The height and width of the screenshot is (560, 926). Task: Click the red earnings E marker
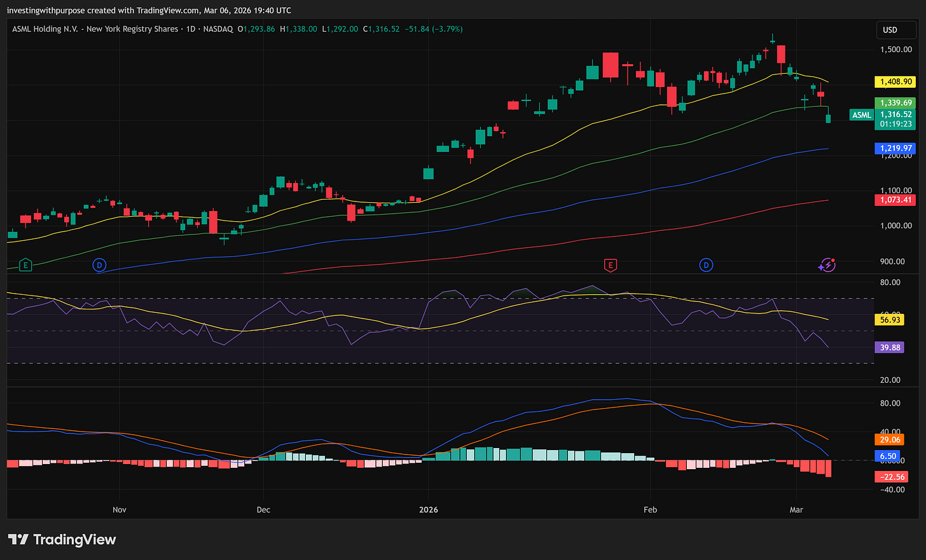pos(610,265)
